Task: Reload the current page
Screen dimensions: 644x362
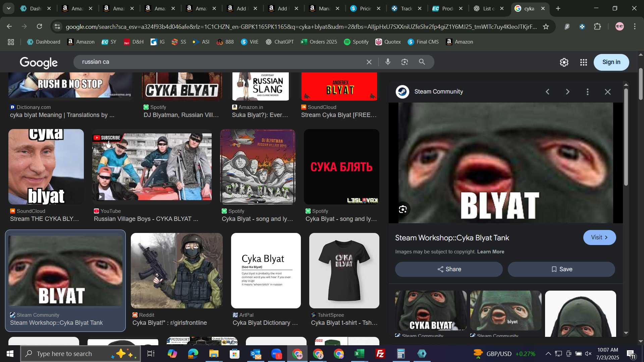Action: 40,26
